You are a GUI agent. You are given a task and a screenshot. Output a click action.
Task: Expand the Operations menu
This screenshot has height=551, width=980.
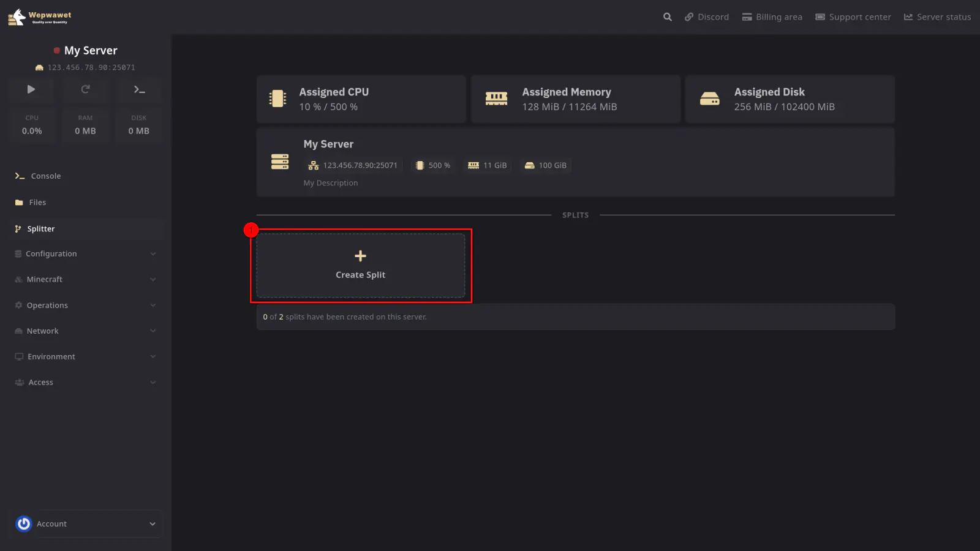(85, 305)
